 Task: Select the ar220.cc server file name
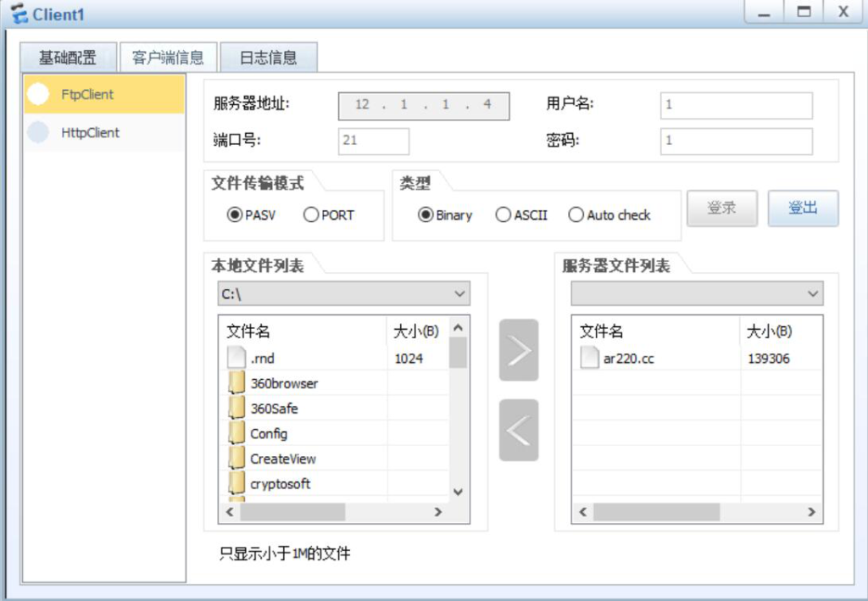(628, 359)
